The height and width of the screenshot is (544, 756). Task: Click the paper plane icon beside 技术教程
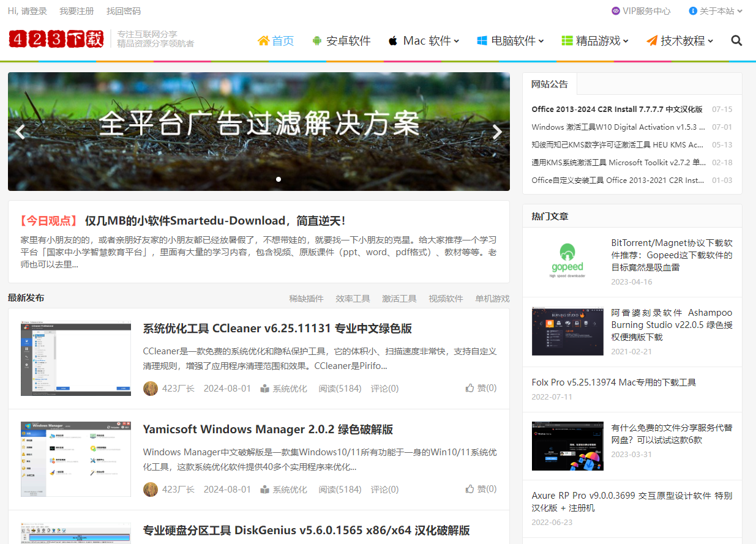(x=652, y=41)
